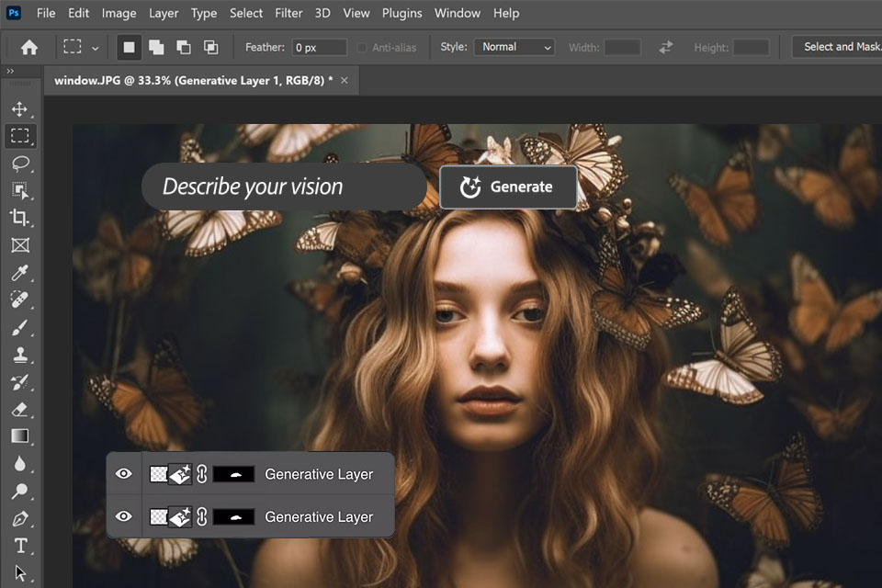
Task: Select the Frame tool
Action: (20, 245)
